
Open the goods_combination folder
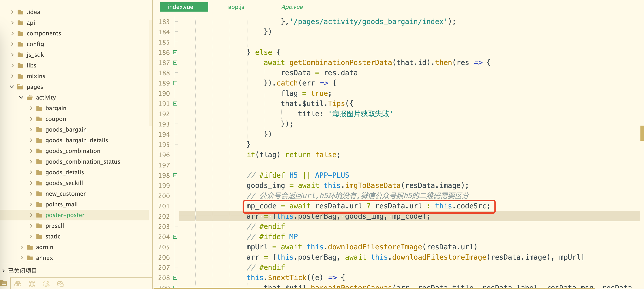(x=73, y=151)
